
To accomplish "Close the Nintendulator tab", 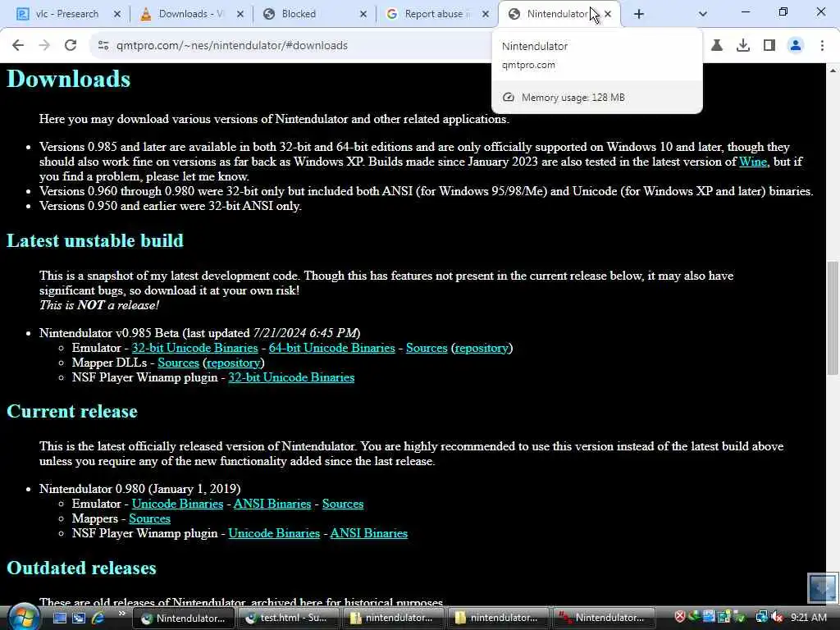I will click(x=608, y=14).
